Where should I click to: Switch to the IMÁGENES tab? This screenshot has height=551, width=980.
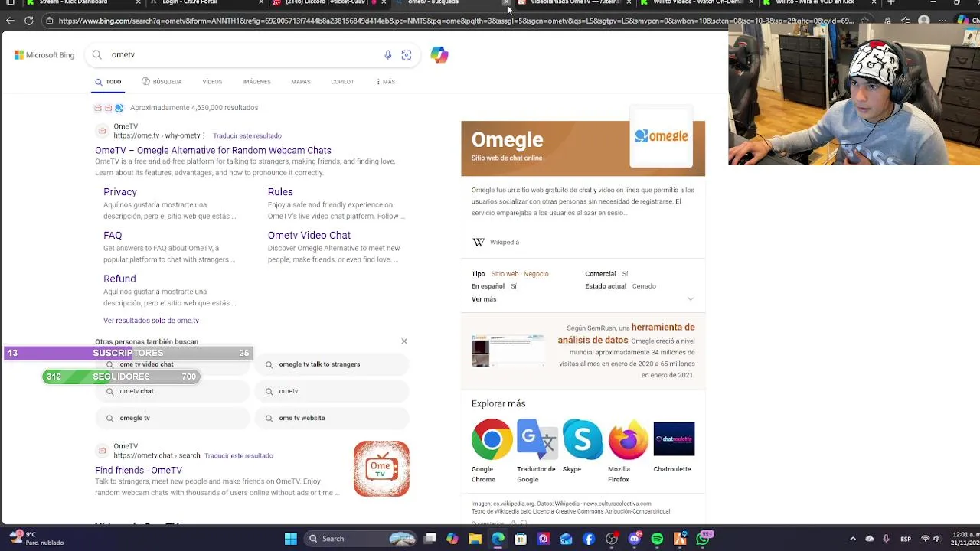click(256, 82)
